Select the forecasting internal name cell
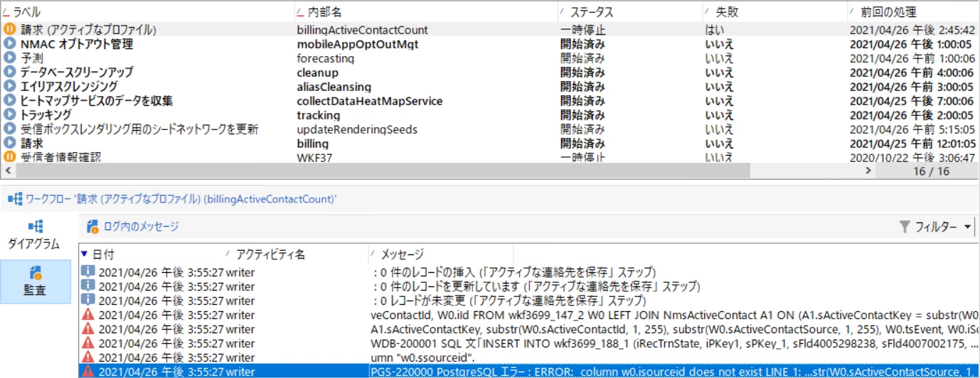This screenshot has width=980, height=378. click(326, 58)
